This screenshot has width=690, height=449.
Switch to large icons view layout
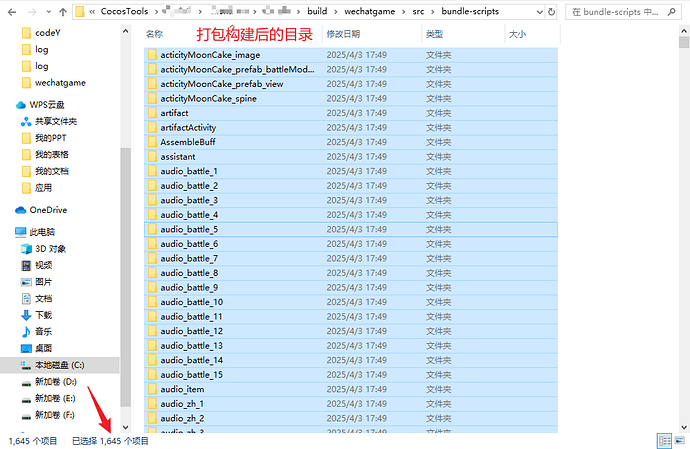(x=680, y=441)
